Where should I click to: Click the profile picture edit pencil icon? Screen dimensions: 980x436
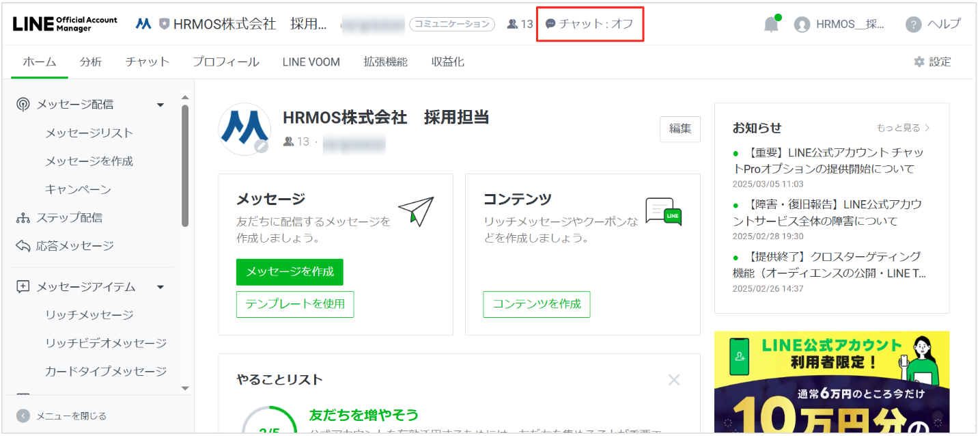coord(261,146)
